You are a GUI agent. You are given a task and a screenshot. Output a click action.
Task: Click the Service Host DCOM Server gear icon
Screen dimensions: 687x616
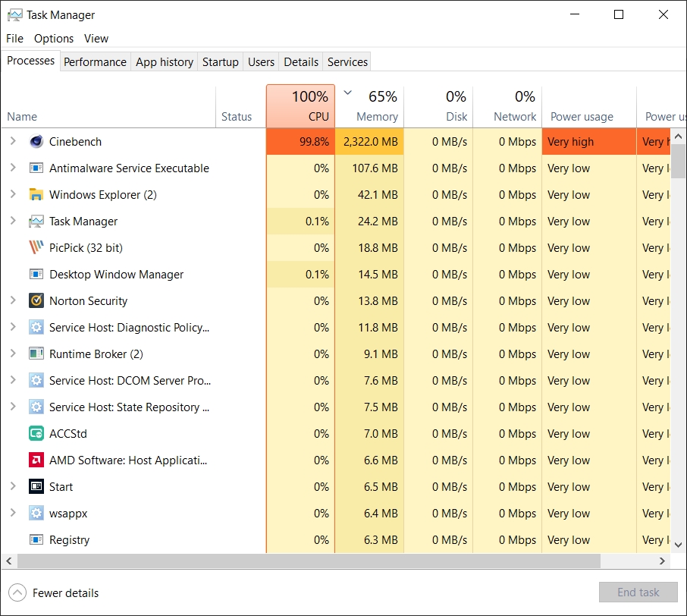pyautogui.click(x=36, y=381)
